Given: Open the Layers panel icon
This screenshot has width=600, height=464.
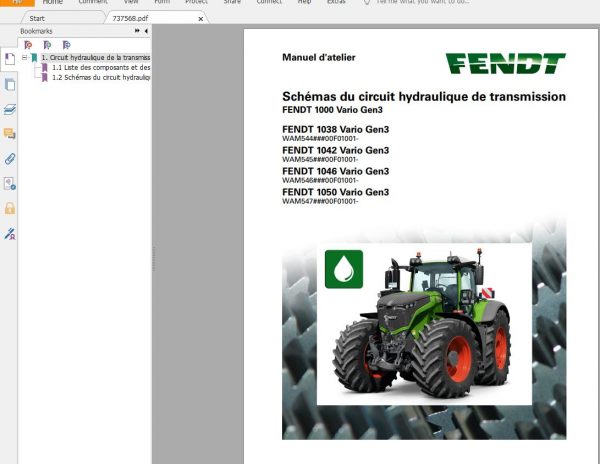Looking at the screenshot, I should coord(10,110).
